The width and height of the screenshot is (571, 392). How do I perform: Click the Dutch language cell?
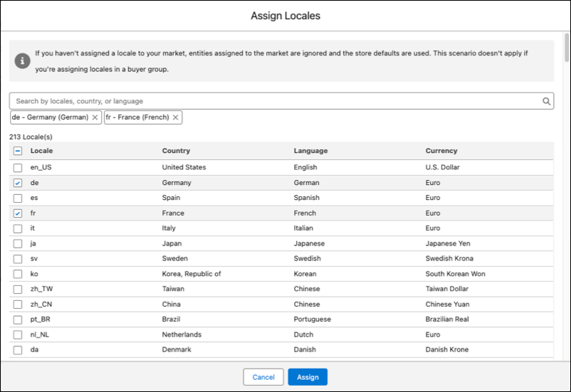pos(303,334)
